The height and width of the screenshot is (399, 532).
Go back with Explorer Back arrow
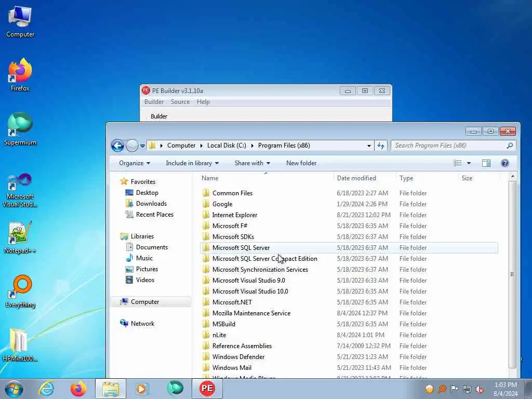point(118,145)
